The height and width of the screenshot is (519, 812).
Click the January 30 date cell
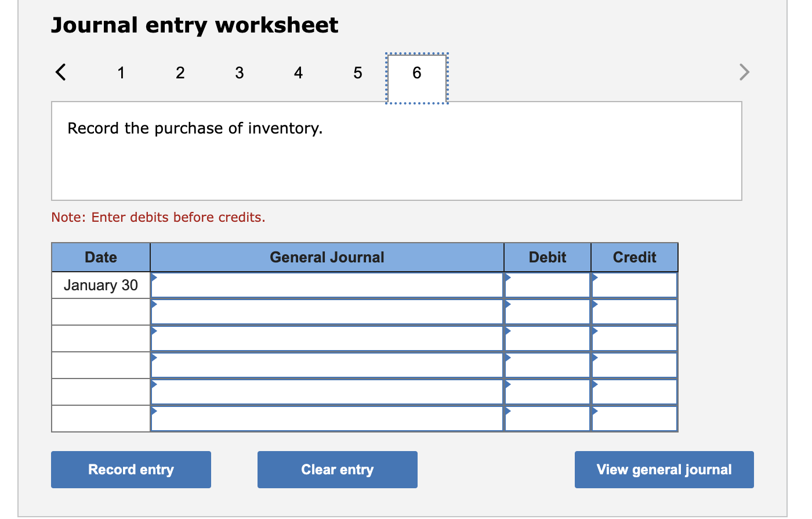(x=100, y=285)
